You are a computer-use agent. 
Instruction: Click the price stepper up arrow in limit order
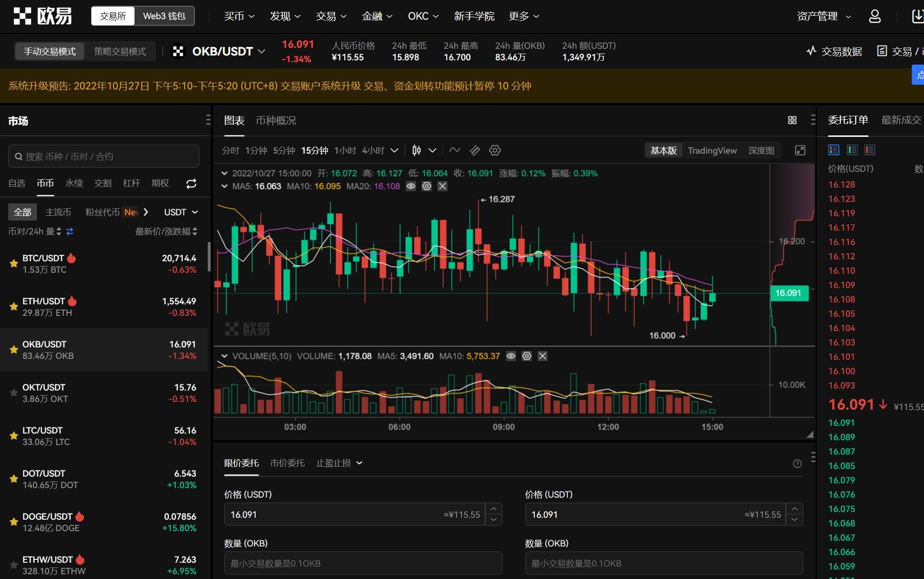494,509
